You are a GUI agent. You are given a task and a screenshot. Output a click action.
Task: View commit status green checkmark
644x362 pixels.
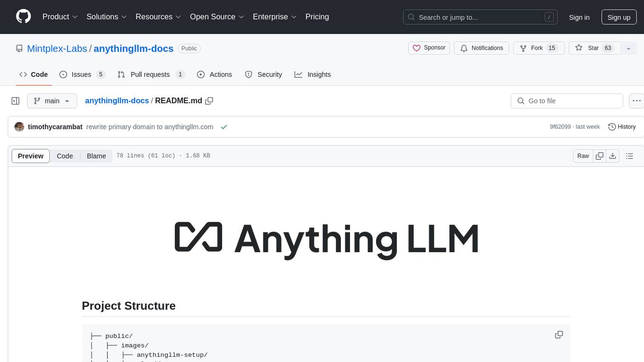tap(224, 127)
